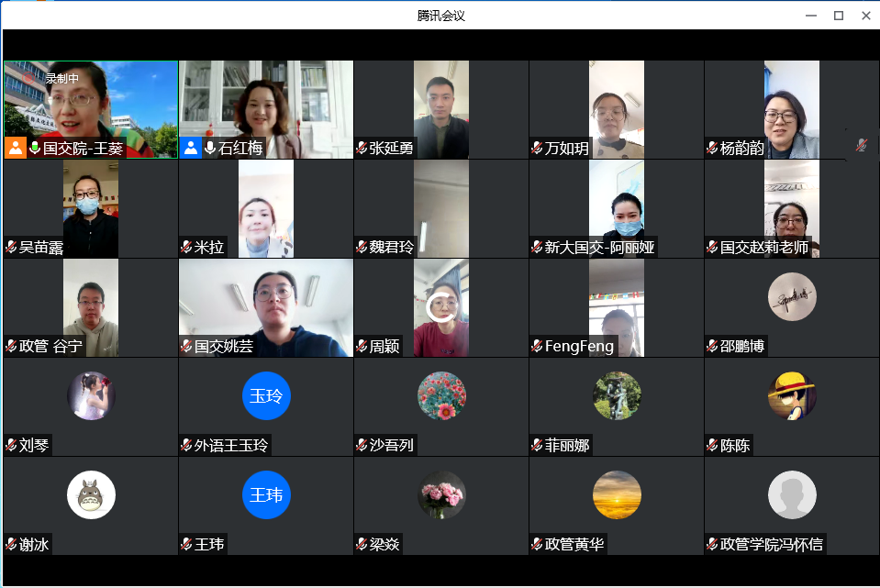This screenshot has height=588, width=880.
Task: Click muted microphone icon beside FengFeng
Action: [x=537, y=346]
